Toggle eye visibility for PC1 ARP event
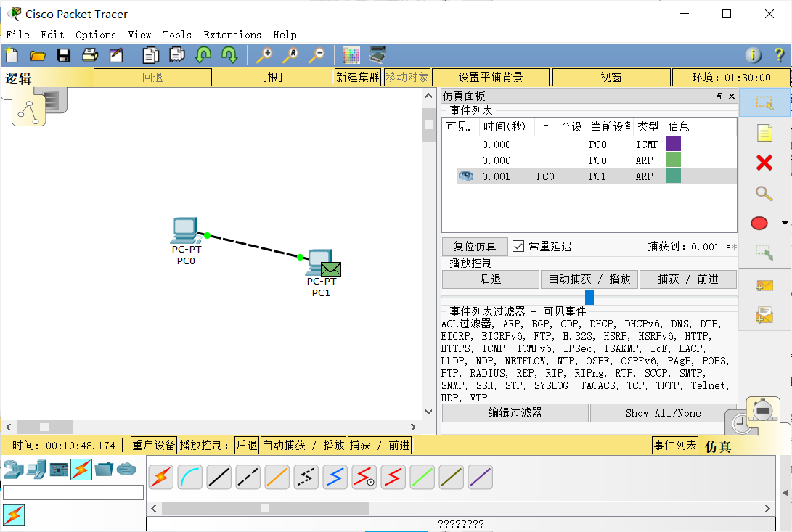Viewport: 792px width, 532px height. coord(466,176)
